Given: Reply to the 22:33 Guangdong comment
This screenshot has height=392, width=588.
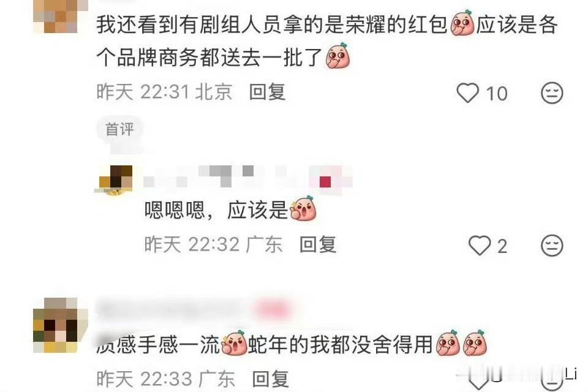Looking at the screenshot, I should point(270,379).
